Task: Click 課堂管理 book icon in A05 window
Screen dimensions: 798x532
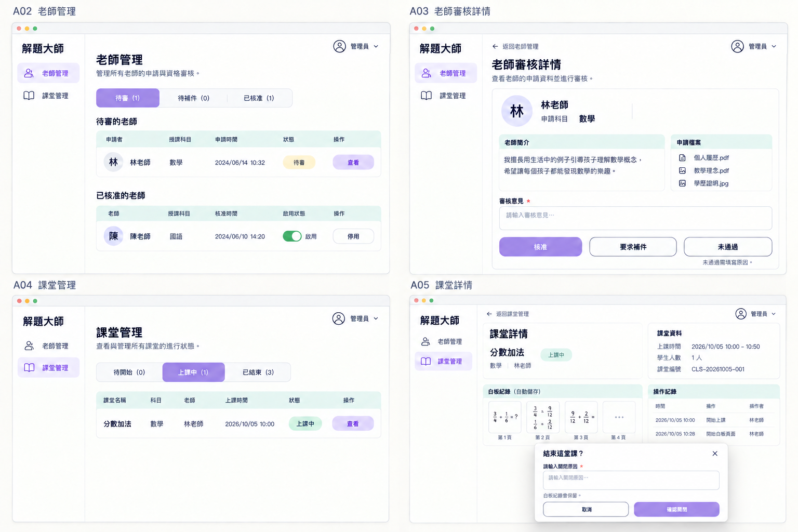Action: click(x=425, y=361)
